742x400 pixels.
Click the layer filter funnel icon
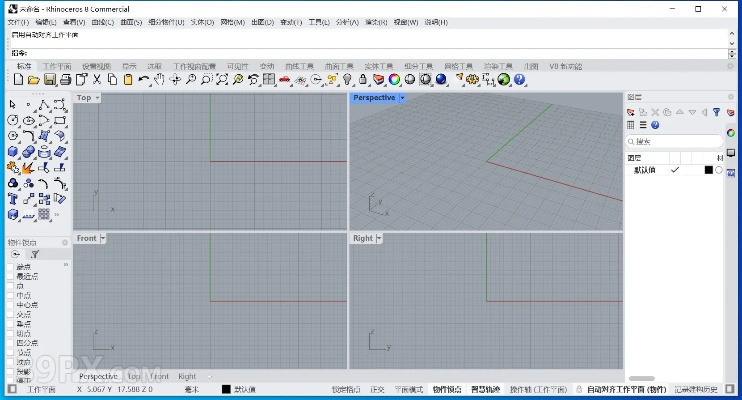716,112
